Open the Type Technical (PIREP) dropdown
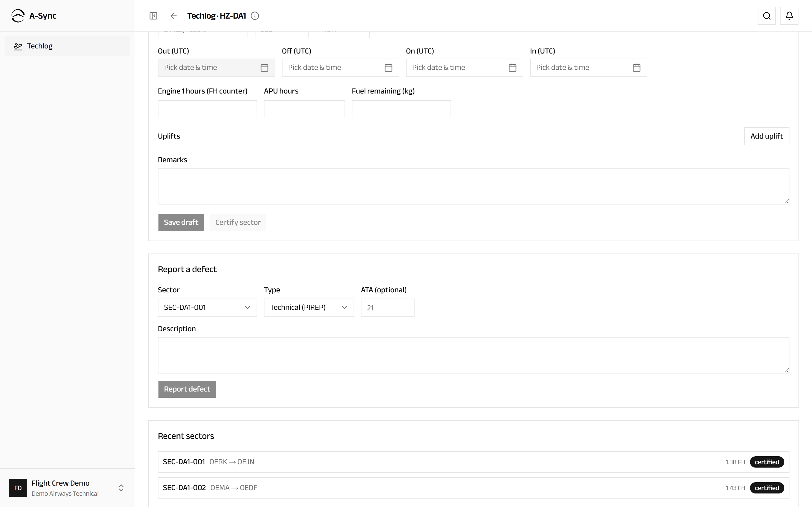812x507 pixels. click(309, 308)
